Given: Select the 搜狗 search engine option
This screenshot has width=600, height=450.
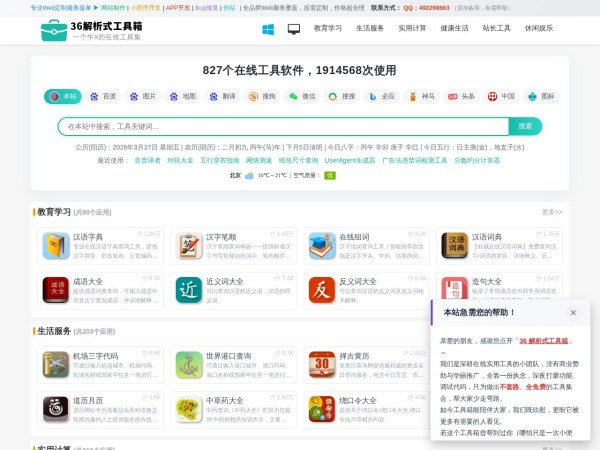Looking at the screenshot, I should tap(262, 96).
